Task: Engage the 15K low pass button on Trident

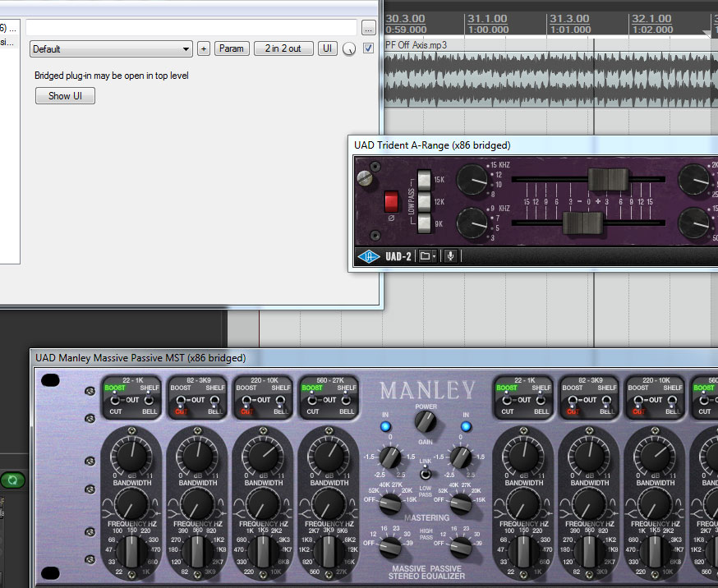Action: click(x=424, y=179)
